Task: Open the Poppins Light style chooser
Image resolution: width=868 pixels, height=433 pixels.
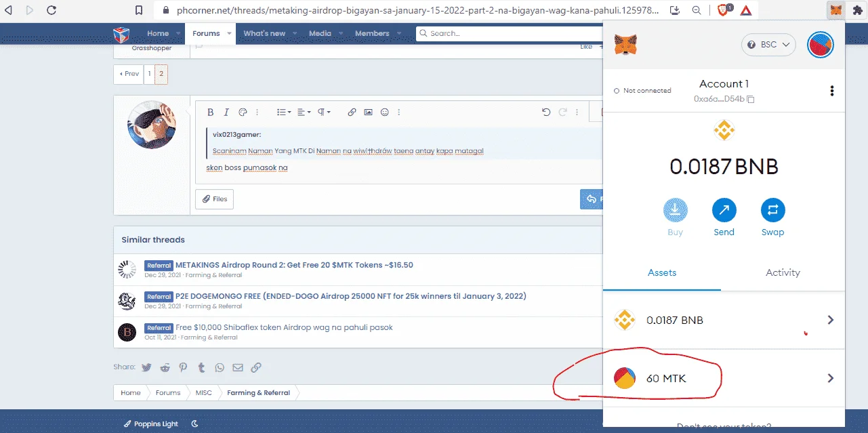Action: coord(150,424)
